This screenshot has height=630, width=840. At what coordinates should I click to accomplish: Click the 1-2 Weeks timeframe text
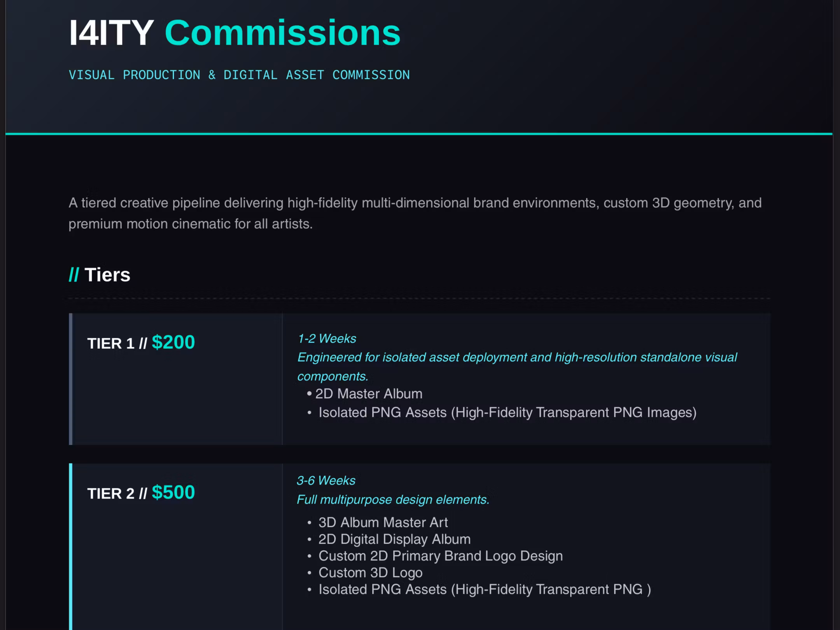[327, 338]
